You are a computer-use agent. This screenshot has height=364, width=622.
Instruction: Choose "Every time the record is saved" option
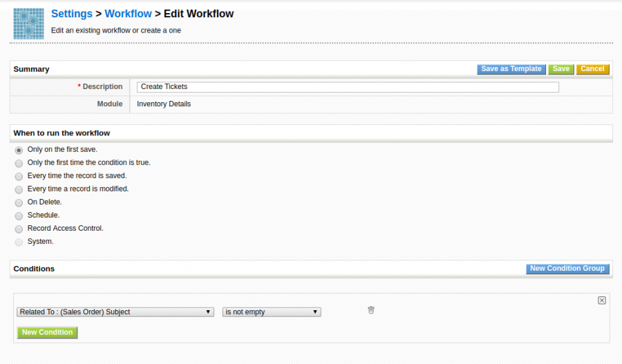pos(19,176)
